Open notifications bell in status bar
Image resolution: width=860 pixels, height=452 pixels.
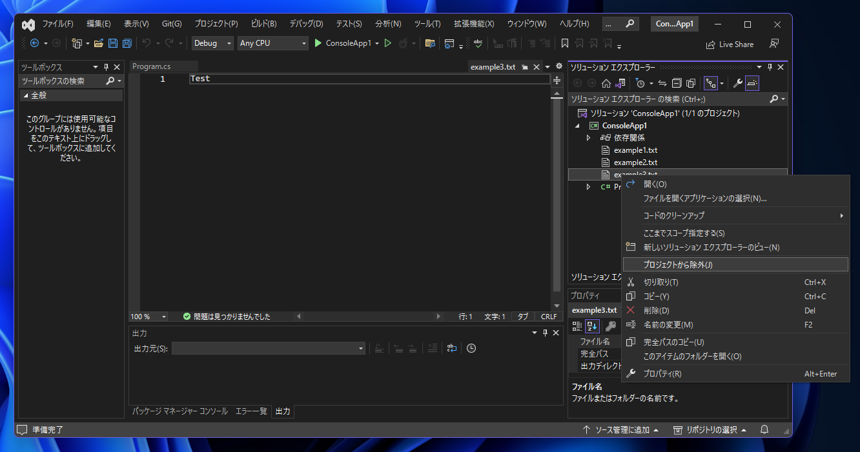(x=764, y=430)
